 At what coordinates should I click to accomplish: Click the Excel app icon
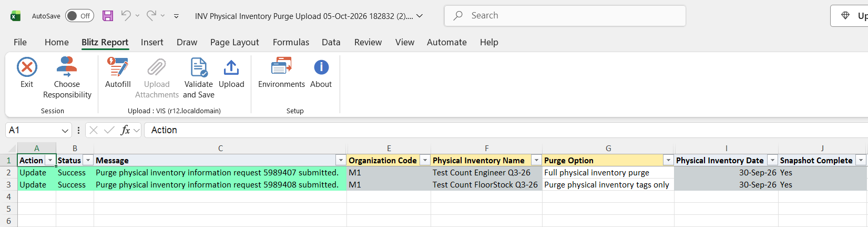click(15, 16)
